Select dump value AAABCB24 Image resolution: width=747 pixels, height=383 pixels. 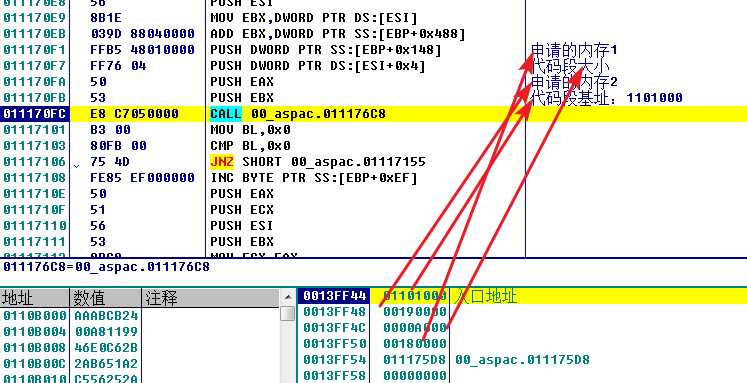coord(106,315)
